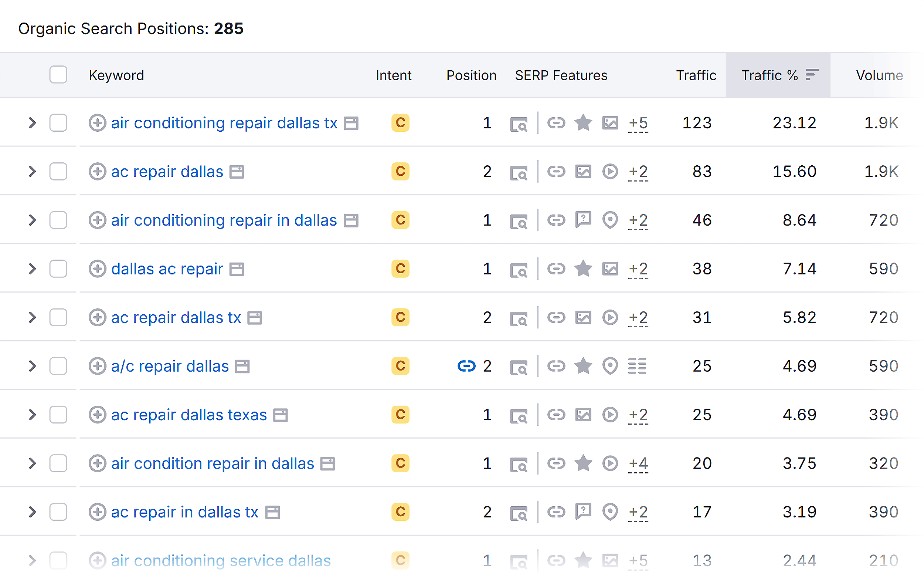924x574 pixels.
Task: Open SERP snapshot icon after 'air conditioning repair dallas tx'
Action: [x=351, y=124]
